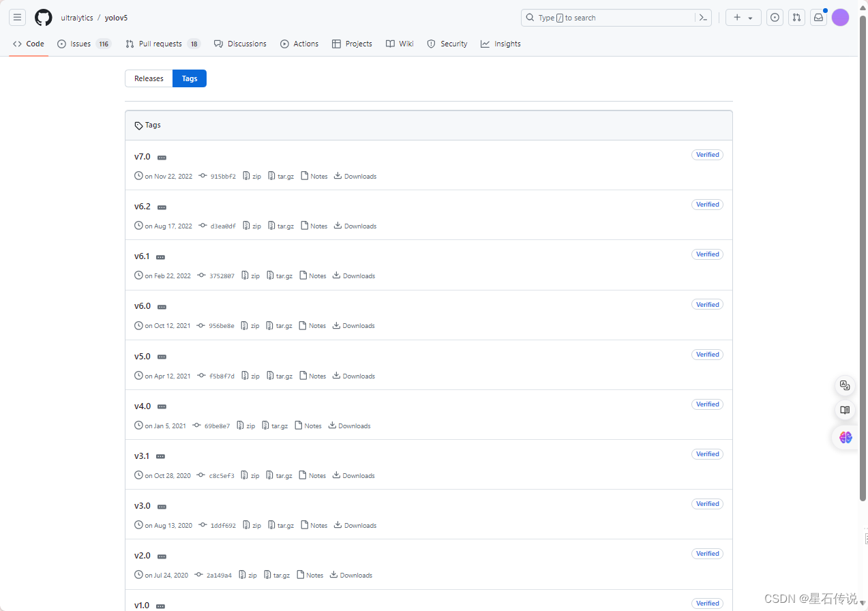Click the Verified badge for v2.0
The image size is (868, 611).
point(707,554)
